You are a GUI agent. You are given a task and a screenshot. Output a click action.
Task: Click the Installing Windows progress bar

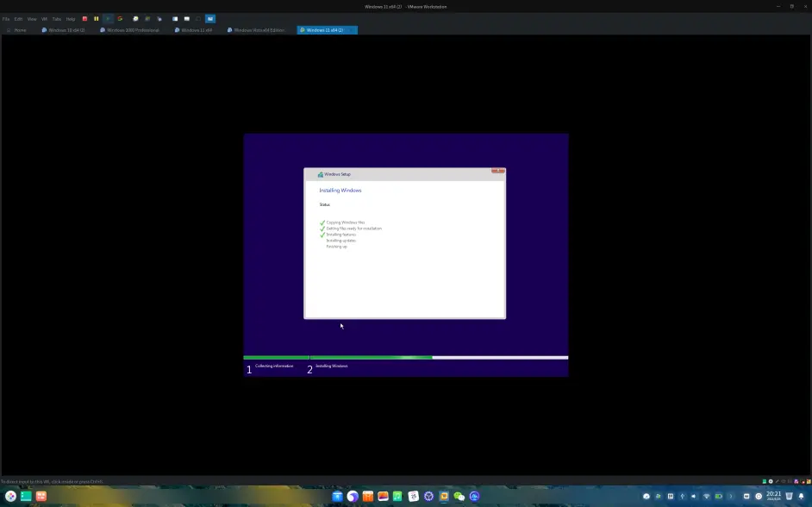click(439, 357)
